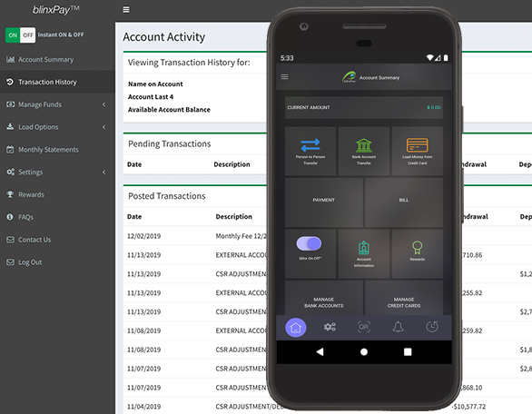This screenshot has width=532, height=414.
Task: Click the Pending Transactions Description header
Action: point(232,164)
